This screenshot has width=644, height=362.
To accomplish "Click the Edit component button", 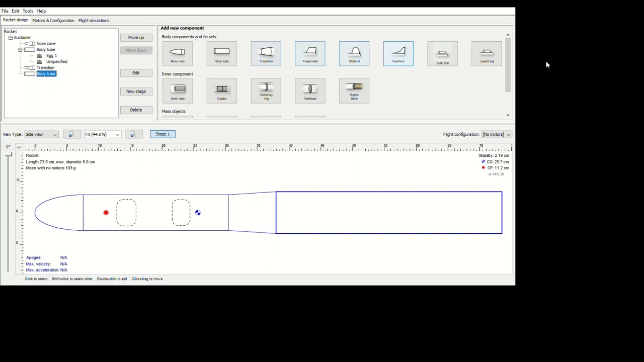I will 136,73.
